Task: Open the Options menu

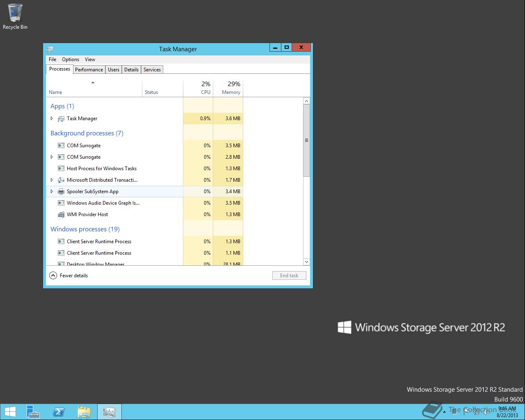Action: click(x=71, y=59)
